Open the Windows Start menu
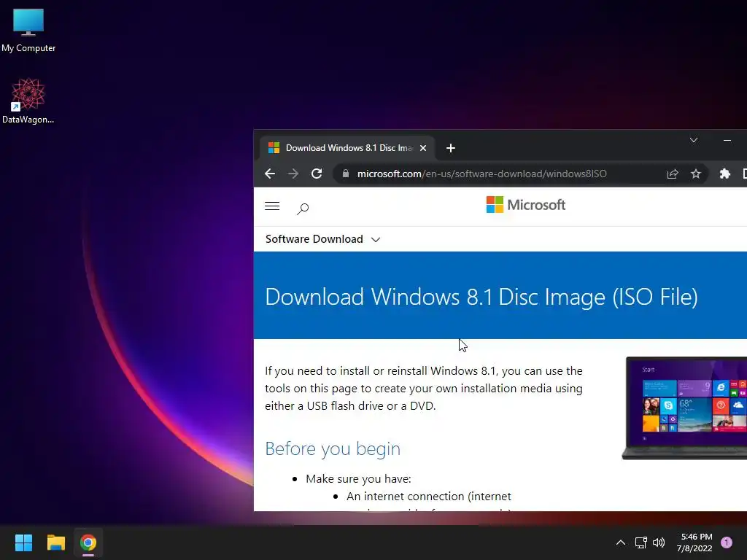This screenshot has height=560, width=747. 23,542
